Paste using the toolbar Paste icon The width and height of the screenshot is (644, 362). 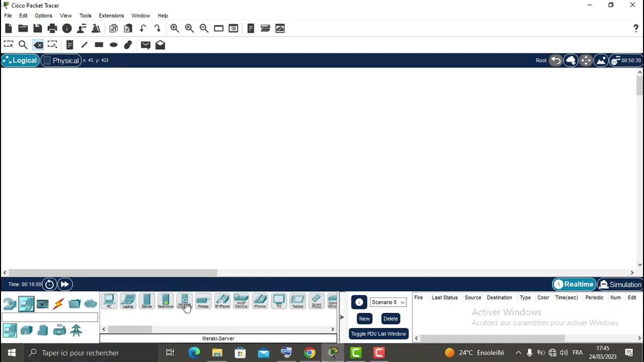pos(128,29)
